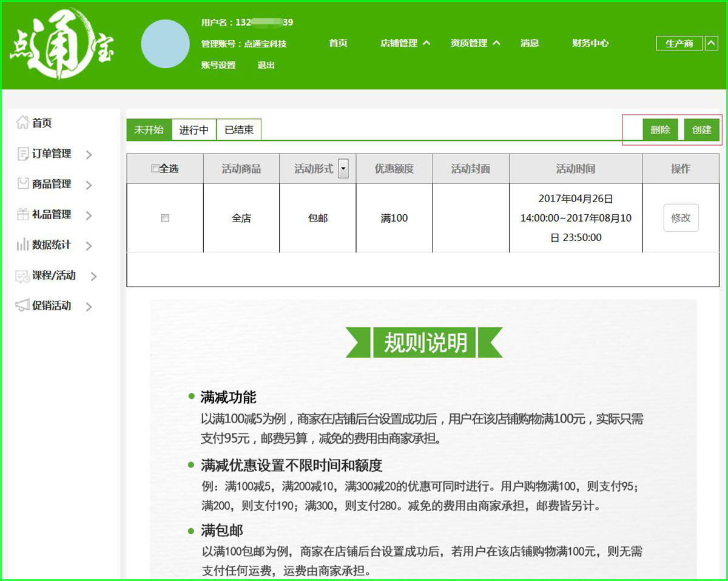Tick the checkbox for the 全店 row
Screen dimensions: 728x581
[165, 218]
